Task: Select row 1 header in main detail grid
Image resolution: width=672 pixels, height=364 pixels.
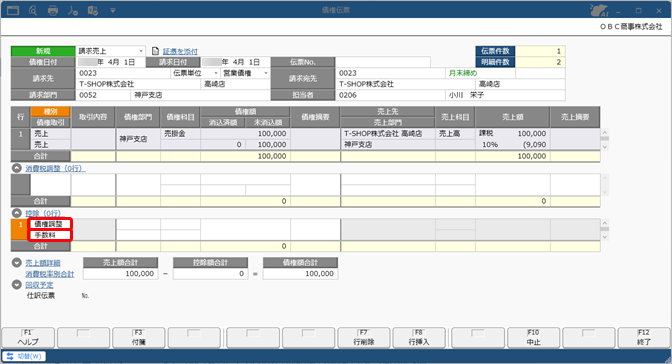Action: 20,139
